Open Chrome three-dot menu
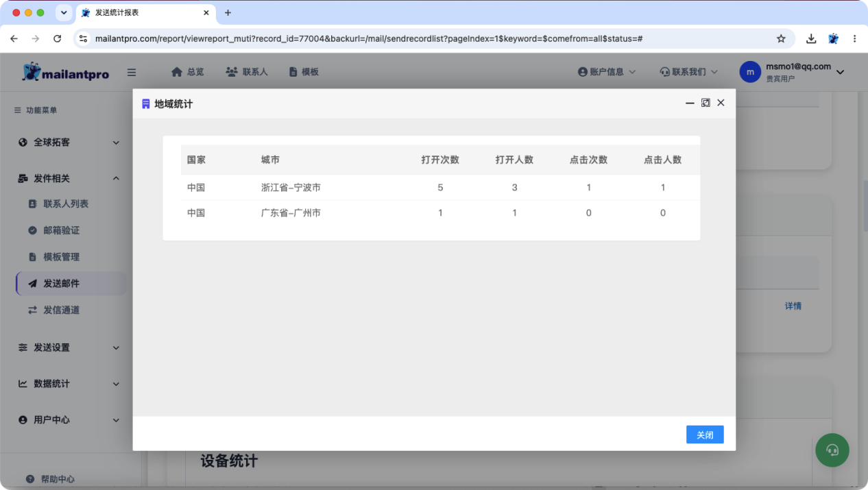The height and width of the screenshot is (490, 868). (854, 39)
